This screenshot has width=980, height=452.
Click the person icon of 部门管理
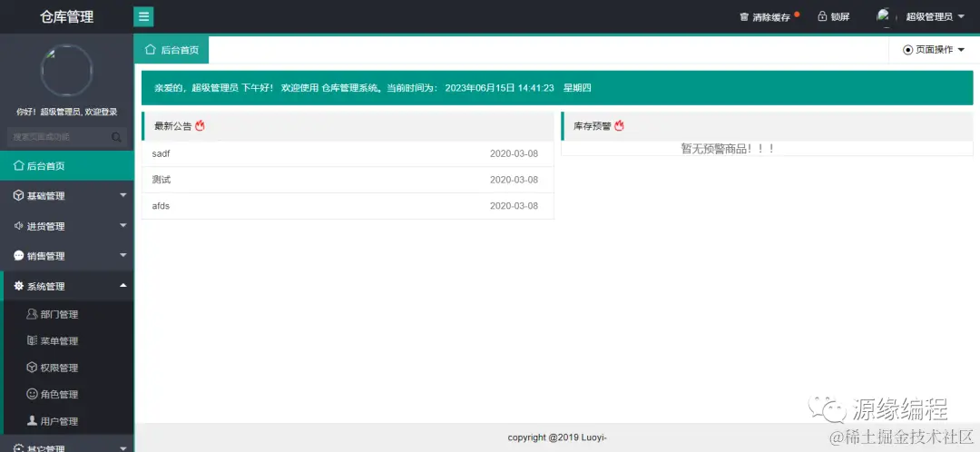[32, 314]
